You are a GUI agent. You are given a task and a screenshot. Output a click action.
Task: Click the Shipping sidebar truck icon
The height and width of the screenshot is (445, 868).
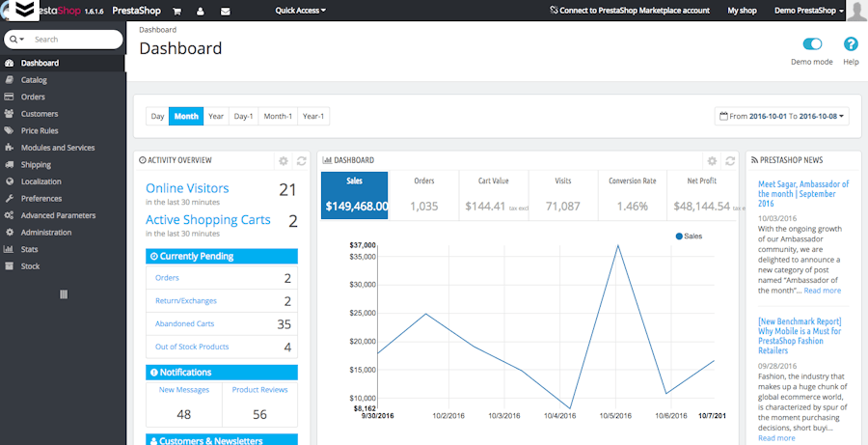click(x=9, y=165)
